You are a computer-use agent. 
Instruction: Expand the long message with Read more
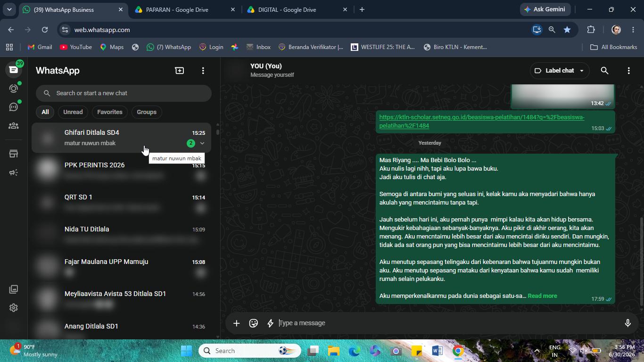tap(542, 296)
